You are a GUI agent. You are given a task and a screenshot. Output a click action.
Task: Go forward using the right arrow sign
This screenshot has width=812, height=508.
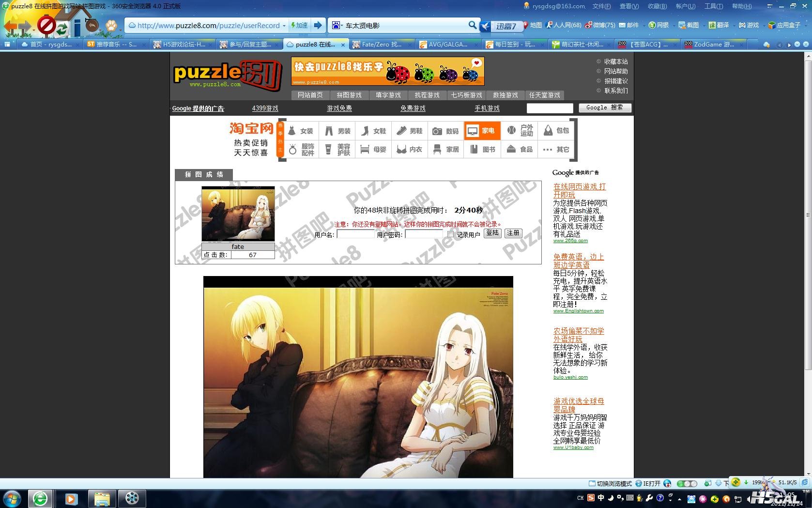coord(24,27)
